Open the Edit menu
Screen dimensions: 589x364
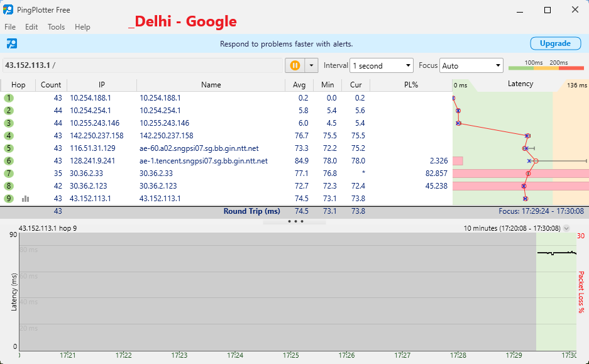tap(31, 26)
